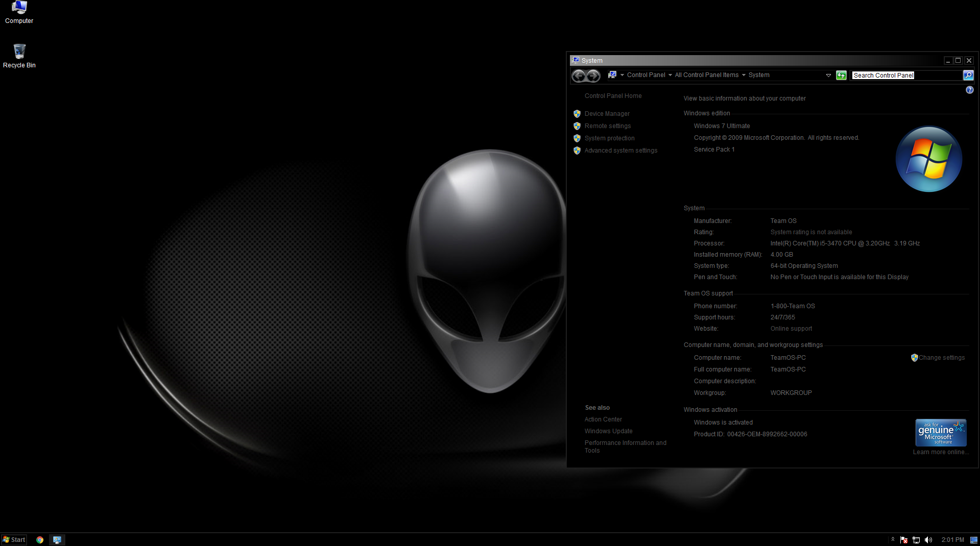Click the WORKGROUP value
This screenshot has width=980, height=546.
tap(791, 393)
